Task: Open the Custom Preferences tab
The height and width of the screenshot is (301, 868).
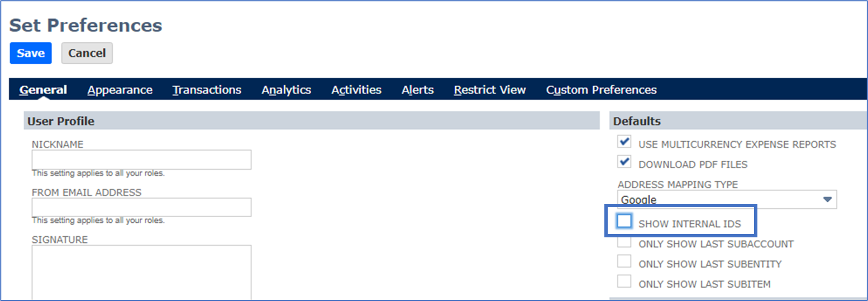Action: (x=602, y=90)
